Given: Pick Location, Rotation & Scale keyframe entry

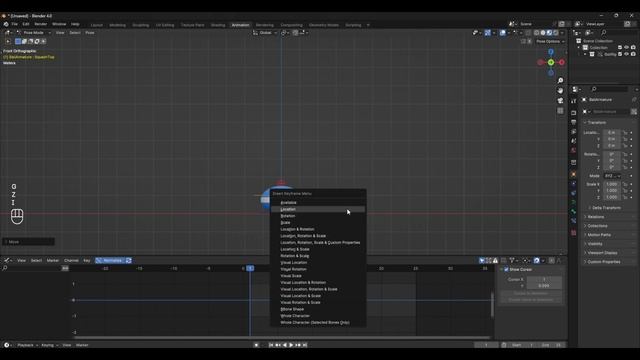Looking at the screenshot, I should (318, 236).
